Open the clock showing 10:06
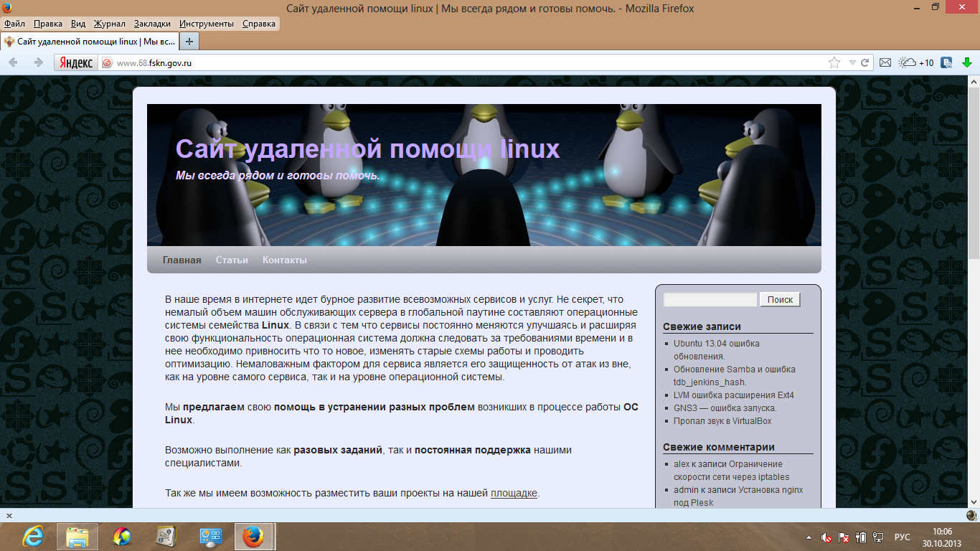980x551 pixels. tap(941, 537)
